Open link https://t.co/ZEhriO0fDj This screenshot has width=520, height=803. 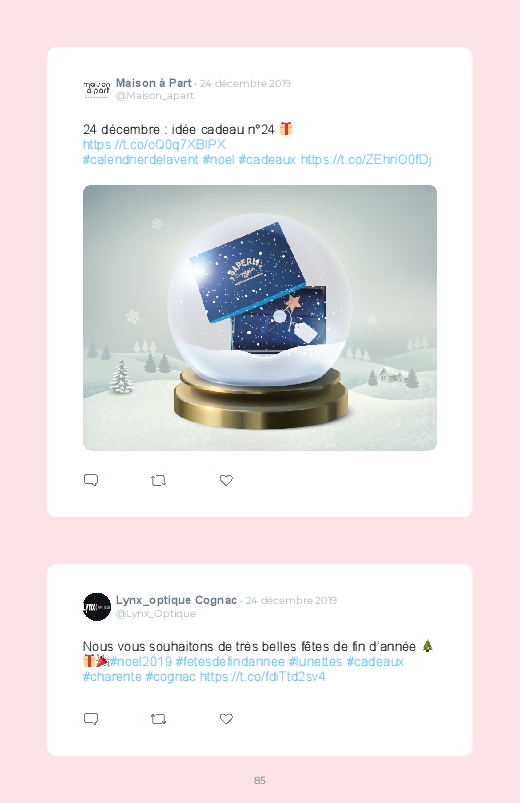(x=366, y=160)
